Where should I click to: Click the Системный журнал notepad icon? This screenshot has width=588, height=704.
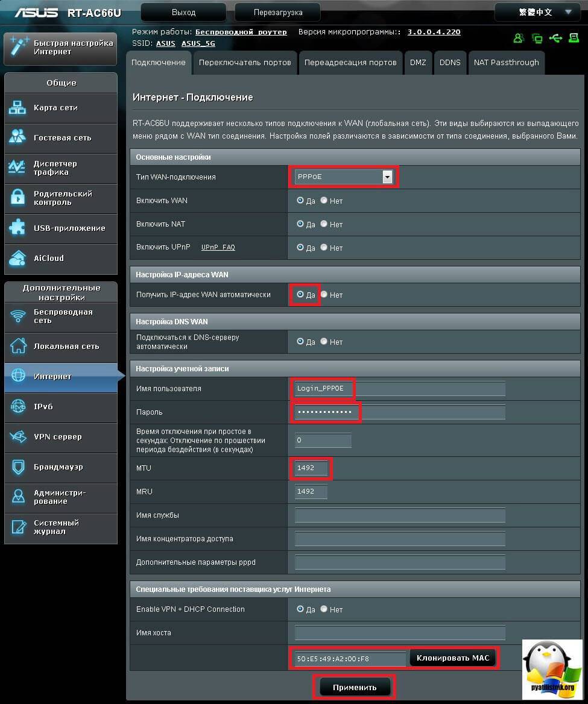[x=18, y=527]
